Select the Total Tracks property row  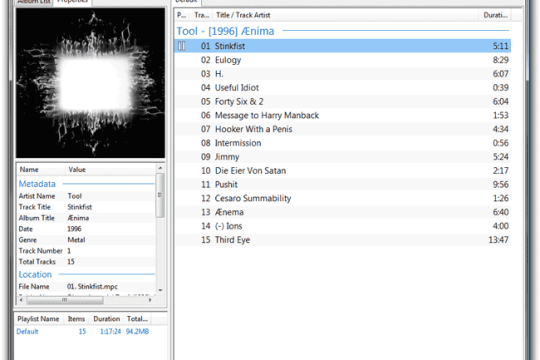[x=86, y=262]
